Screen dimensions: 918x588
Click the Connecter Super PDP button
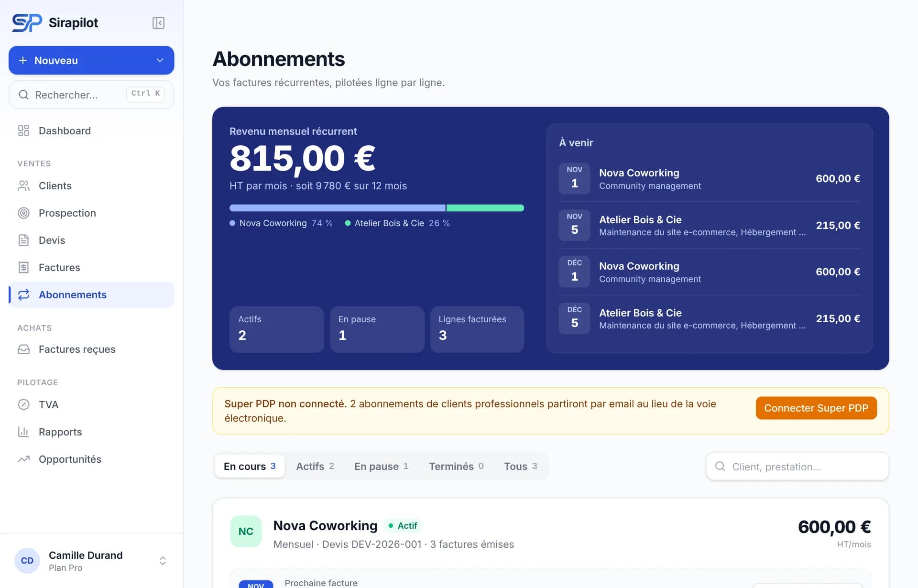[x=816, y=408]
